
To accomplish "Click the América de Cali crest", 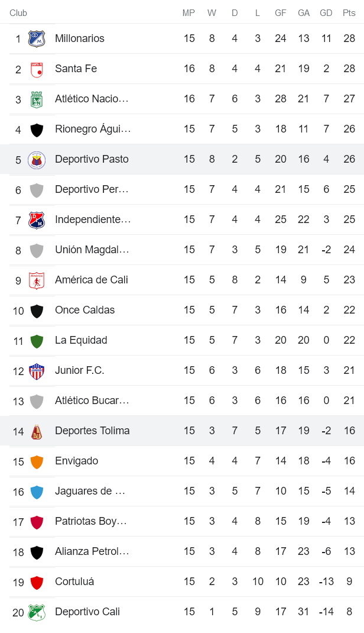I will [37, 280].
